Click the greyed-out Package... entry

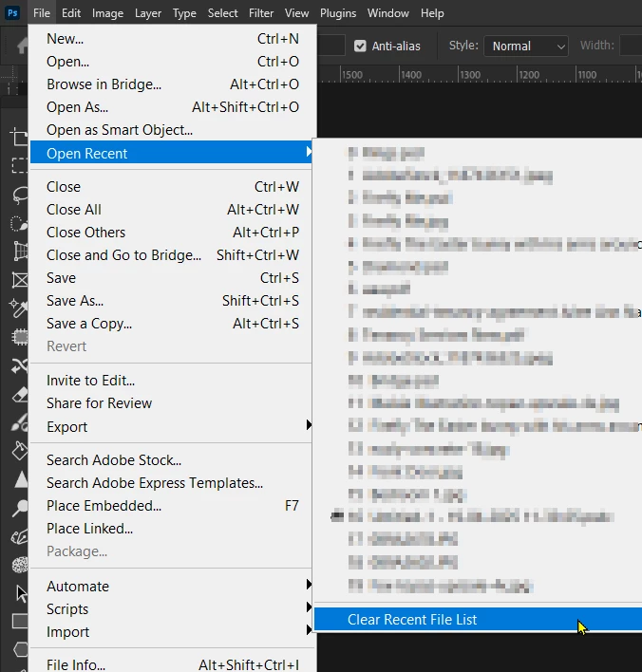(172, 551)
